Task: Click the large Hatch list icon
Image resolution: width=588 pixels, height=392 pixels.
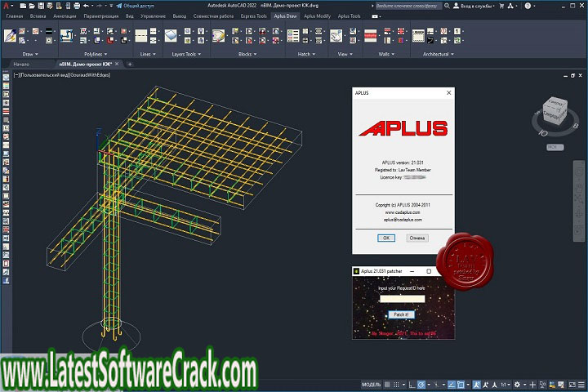Action: pyautogui.click(x=293, y=36)
